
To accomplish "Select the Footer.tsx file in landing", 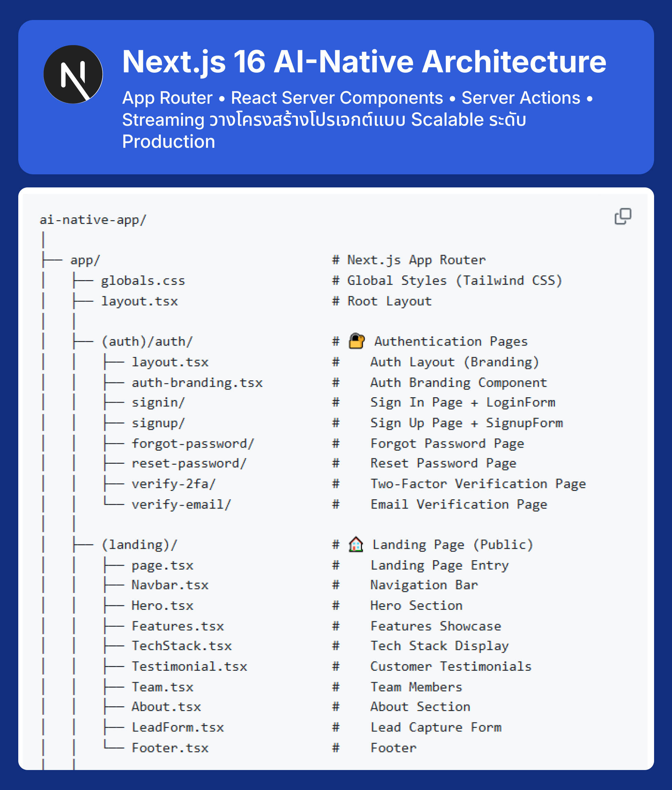I will pos(170,748).
